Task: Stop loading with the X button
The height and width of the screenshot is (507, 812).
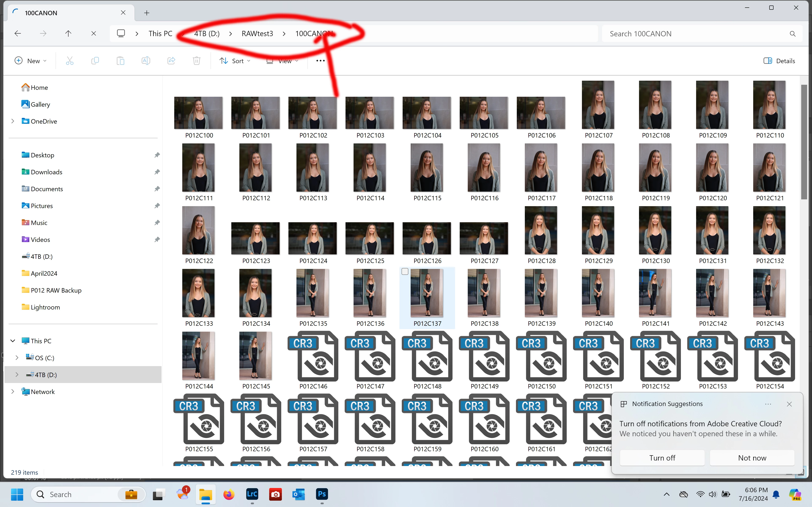Action: [x=94, y=34]
